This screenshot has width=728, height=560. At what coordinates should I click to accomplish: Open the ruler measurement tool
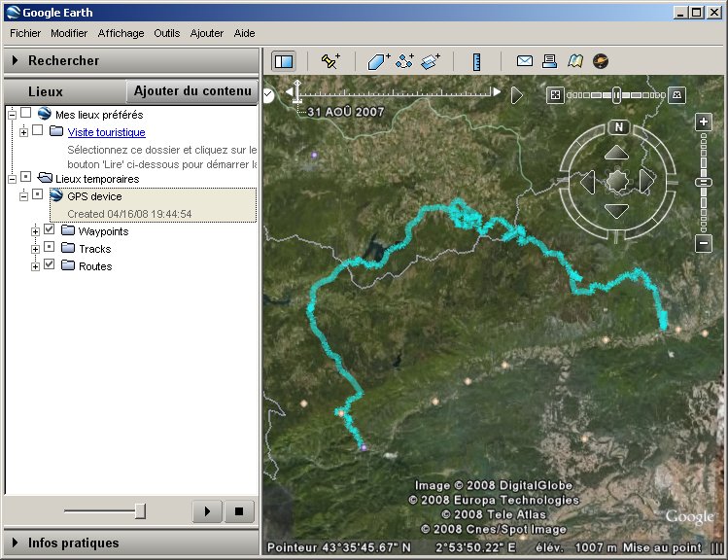tap(476, 61)
